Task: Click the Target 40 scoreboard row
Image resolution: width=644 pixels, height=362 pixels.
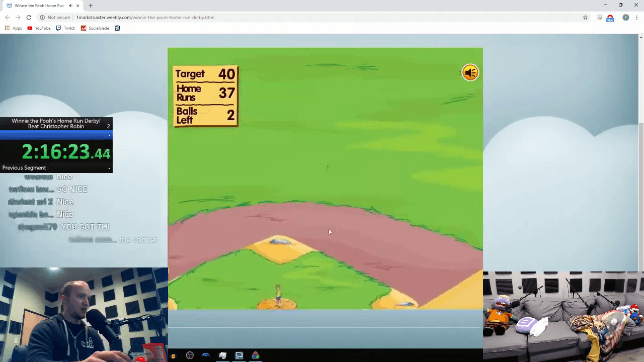Action: (x=205, y=74)
